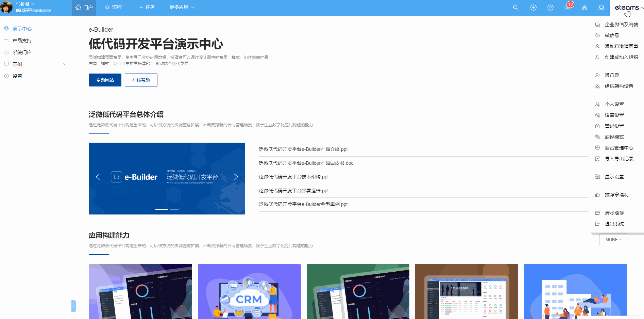Screen dimensions: 644x319
Task: Open the help question mark icon
Action: coord(550,7)
